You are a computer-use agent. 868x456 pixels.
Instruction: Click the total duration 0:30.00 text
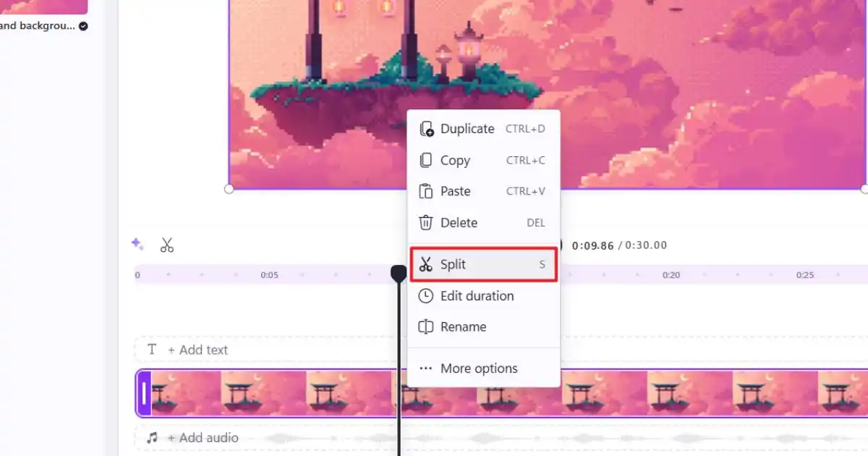[646, 245]
